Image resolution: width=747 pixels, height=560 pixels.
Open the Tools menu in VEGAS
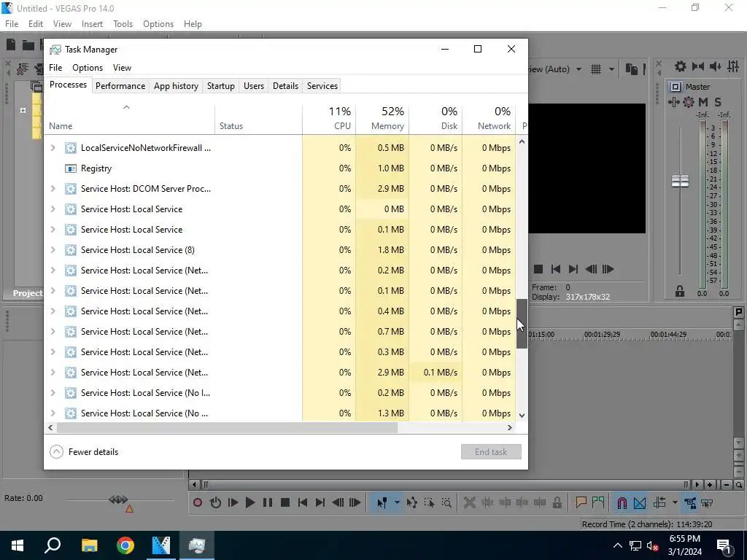click(123, 24)
